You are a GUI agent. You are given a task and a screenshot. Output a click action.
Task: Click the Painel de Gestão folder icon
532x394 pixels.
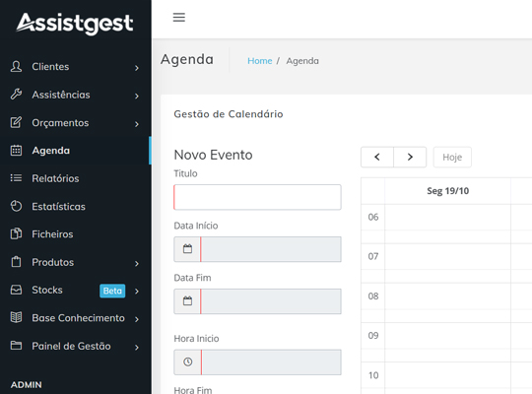click(x=16, y=346)
